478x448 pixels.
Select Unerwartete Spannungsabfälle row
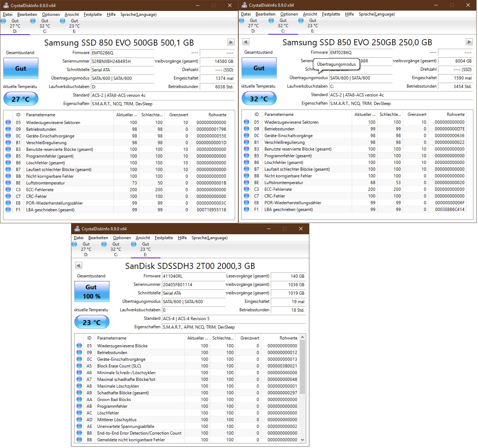(x=187, y=426)
